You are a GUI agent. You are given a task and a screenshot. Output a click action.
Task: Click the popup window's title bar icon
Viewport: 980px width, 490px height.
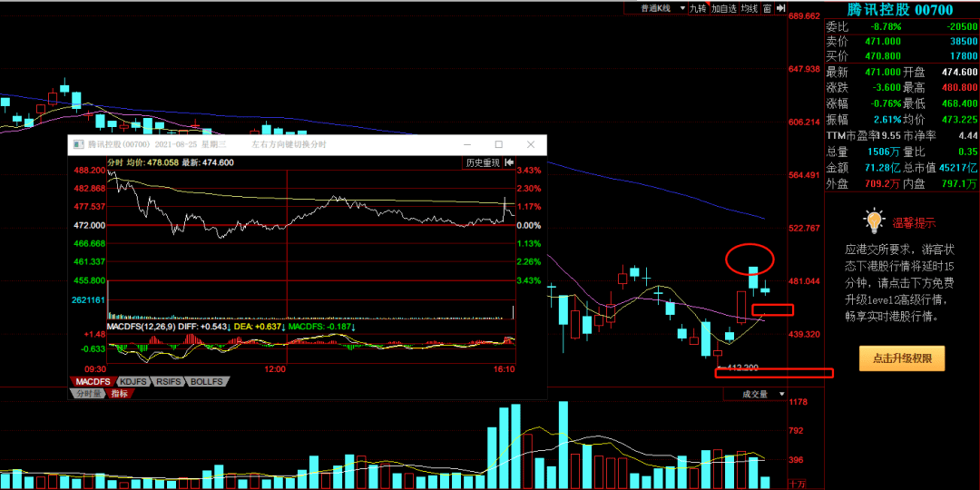[x=80, y=145]
